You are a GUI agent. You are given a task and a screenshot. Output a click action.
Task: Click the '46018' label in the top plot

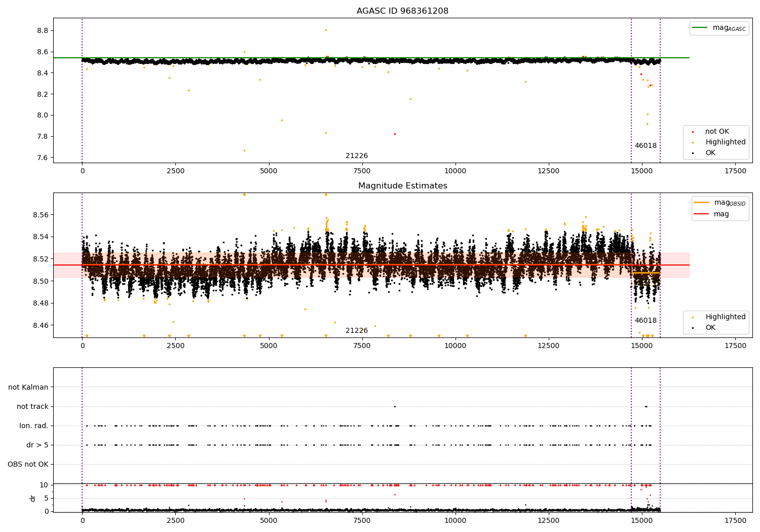point(645,145)
